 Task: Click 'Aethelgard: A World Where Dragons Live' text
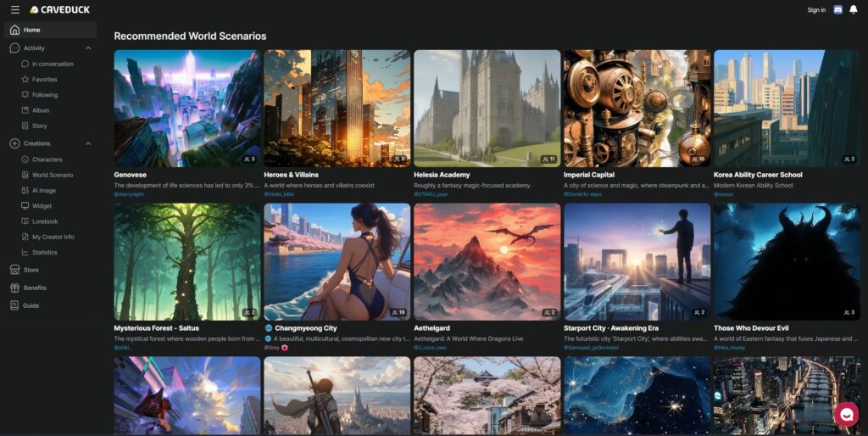click(468, 338)
